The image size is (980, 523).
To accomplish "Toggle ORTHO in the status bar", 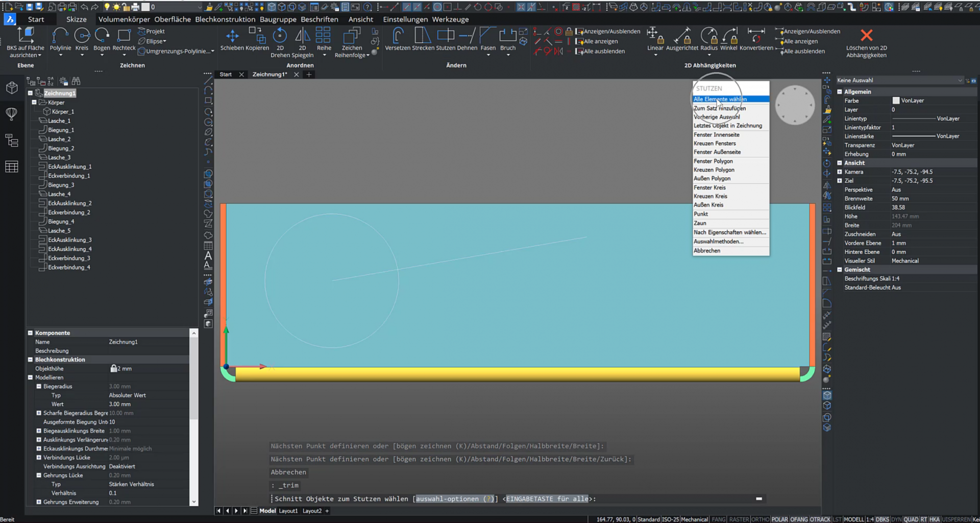I will (760, 519).
